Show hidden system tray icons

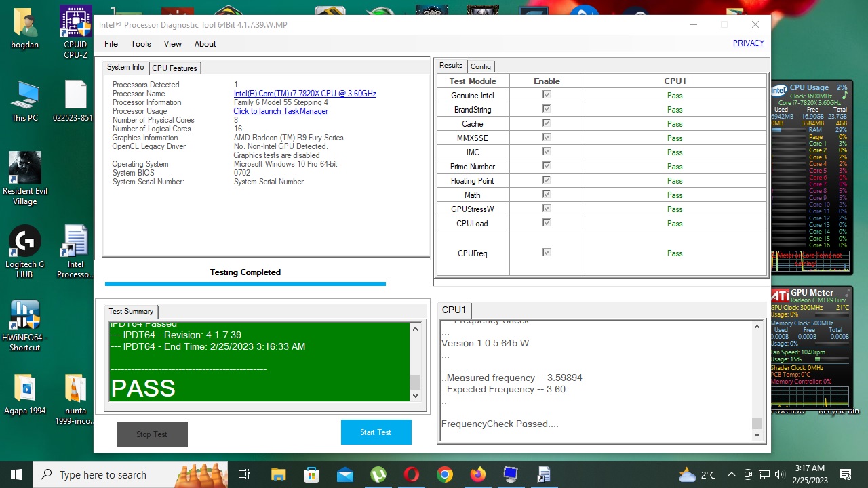click(x=731, y=474)
